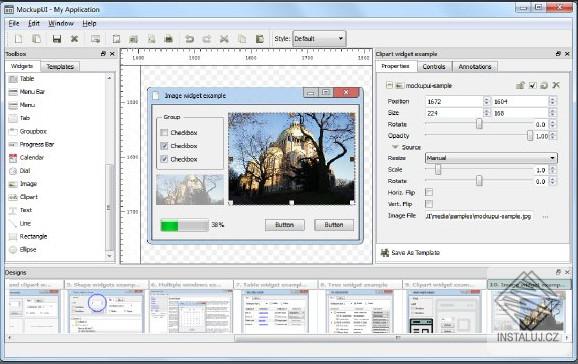Click the delete X icon beside mockupui-sample
The height and width of the screenshot is (364, 578).
point(556,85)
